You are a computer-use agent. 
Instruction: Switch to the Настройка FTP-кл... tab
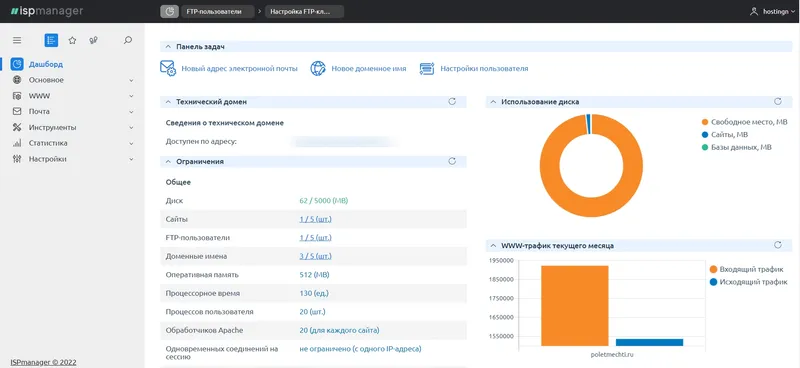tap(304, 11)
